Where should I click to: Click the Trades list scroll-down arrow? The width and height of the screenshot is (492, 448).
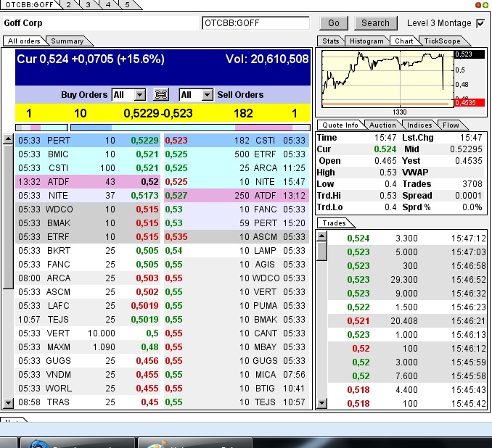tap(322, 403)
